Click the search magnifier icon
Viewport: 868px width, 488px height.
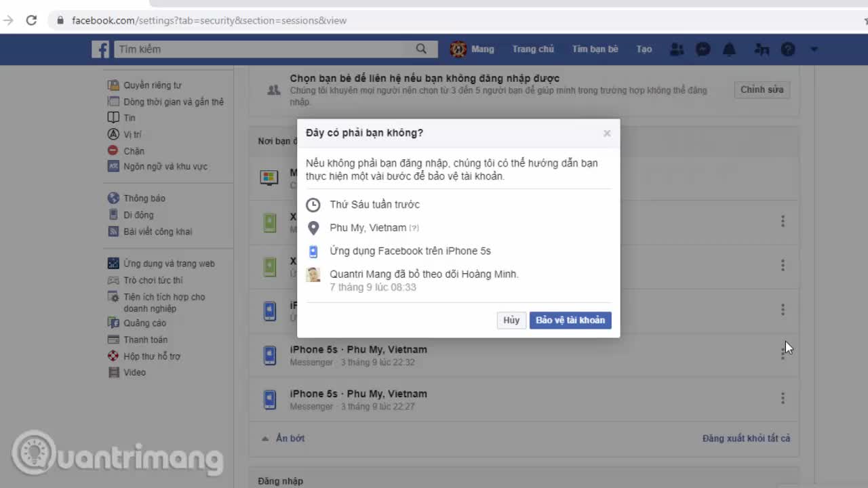point(421,49)
